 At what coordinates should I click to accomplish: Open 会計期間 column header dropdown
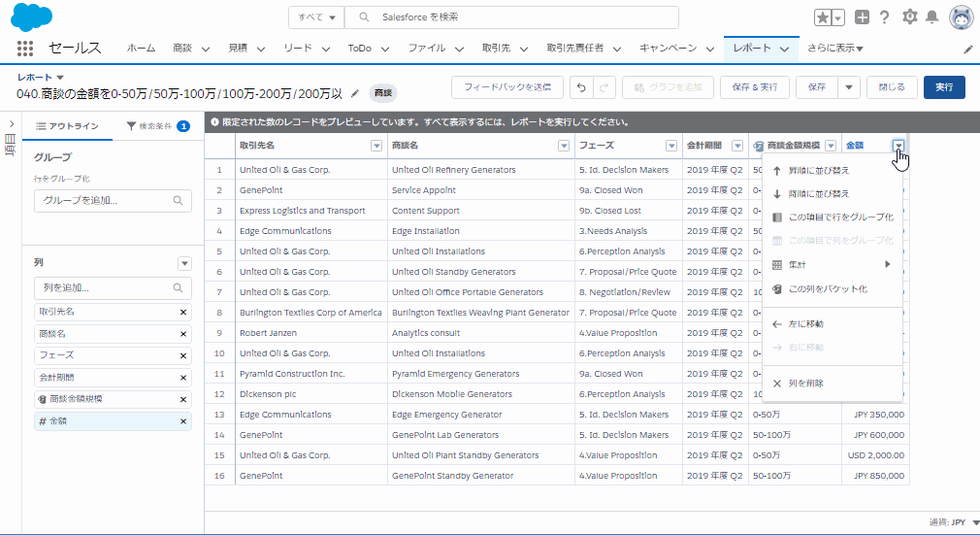click(737, 146)
